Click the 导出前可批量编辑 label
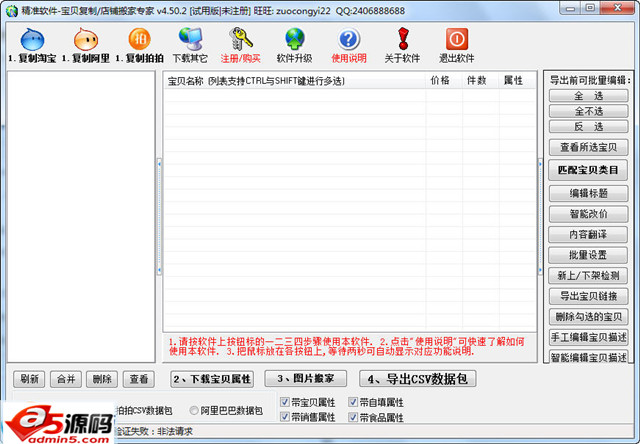640x444 pixels. (x=590, y=80)
